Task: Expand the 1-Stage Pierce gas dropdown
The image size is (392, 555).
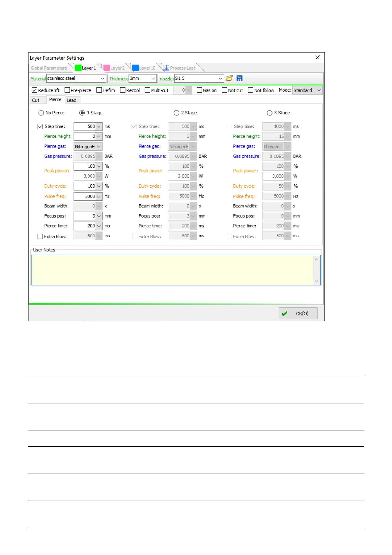Action: click(x=99, y=146)
